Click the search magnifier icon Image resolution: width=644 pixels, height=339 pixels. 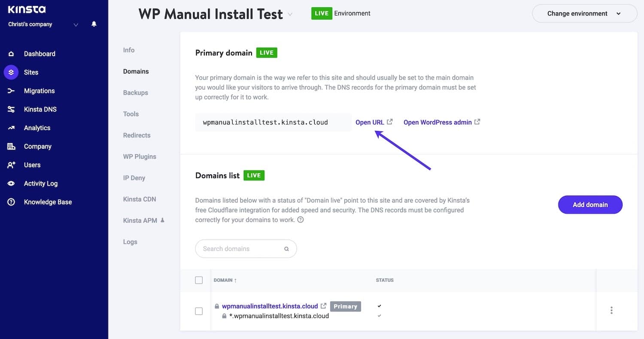coord(286,249)
